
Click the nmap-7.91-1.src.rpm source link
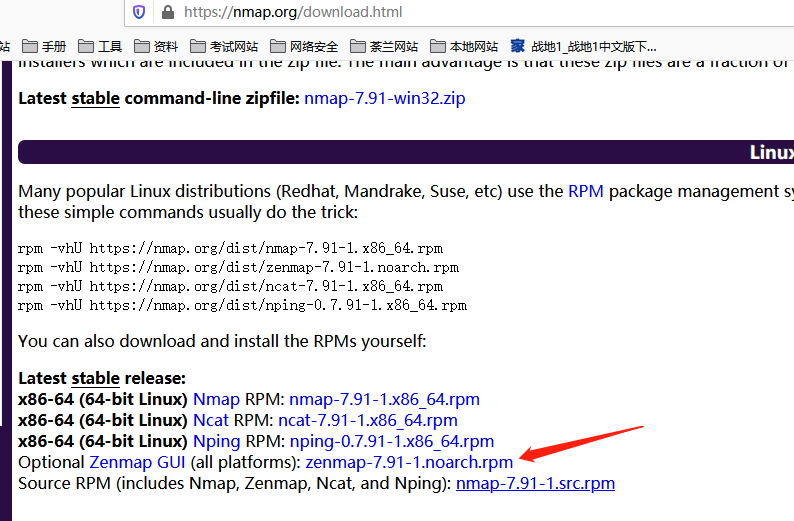pos(535,483)
